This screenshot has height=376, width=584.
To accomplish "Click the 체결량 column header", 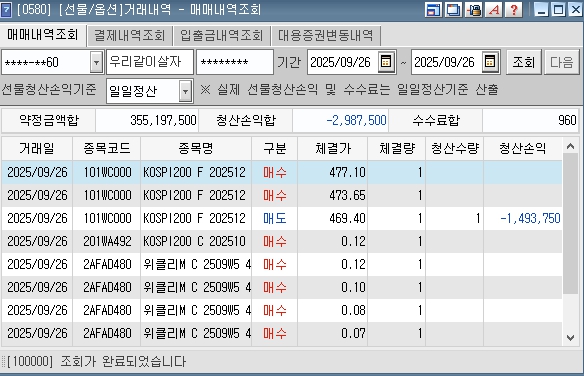I will coord(397,149).
